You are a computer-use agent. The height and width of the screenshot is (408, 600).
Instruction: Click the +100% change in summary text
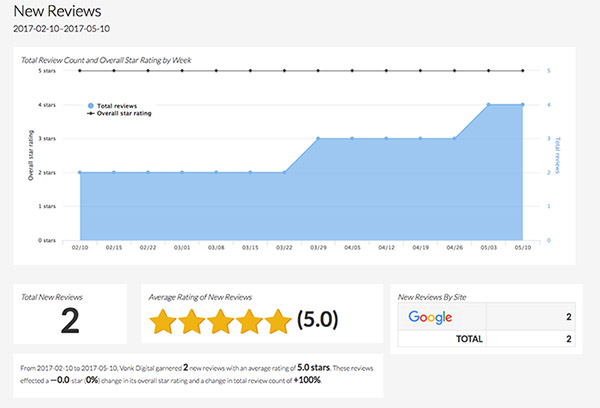307,380
